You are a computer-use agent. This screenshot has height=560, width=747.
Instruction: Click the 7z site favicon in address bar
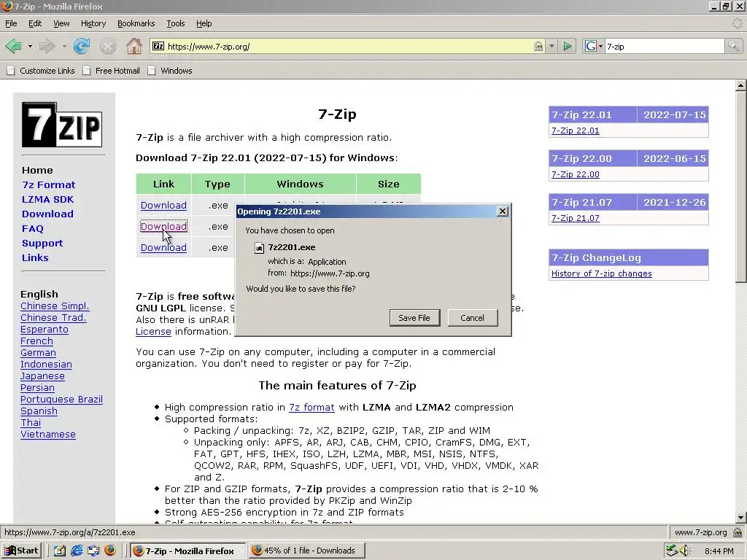click(x=158, y=46)
